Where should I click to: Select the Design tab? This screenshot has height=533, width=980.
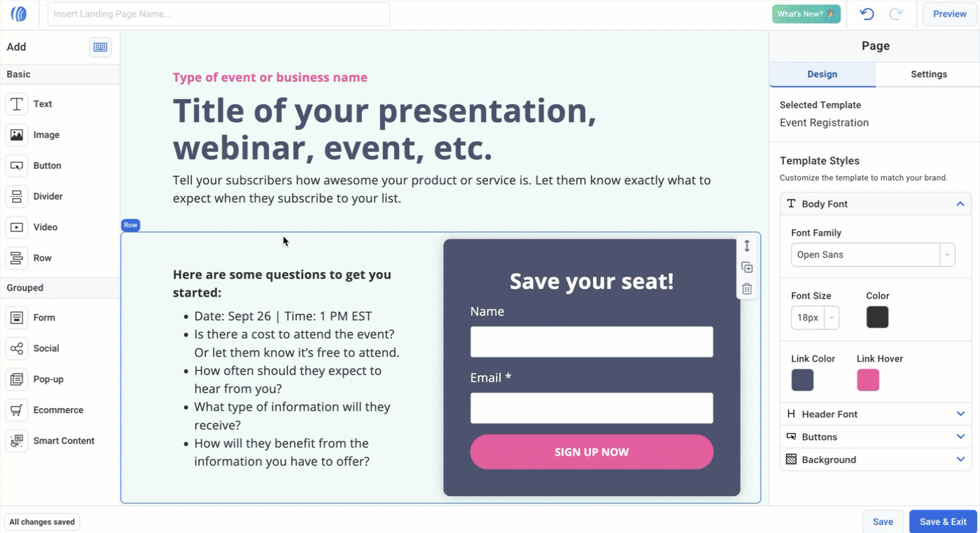click(x=822, y=74)
